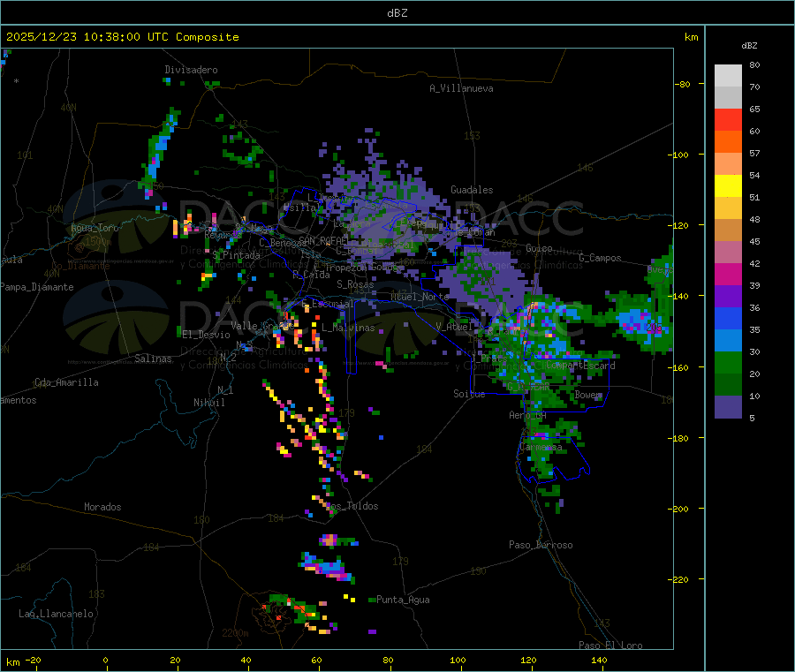795x672 pixels.
Task: Click the Go_Diamante label
Action: [80, 266]
